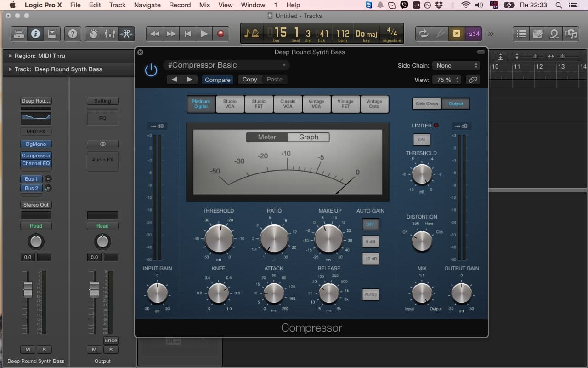
Task: Select the Vintage Opto compressor model
Action: click(374, 104)
